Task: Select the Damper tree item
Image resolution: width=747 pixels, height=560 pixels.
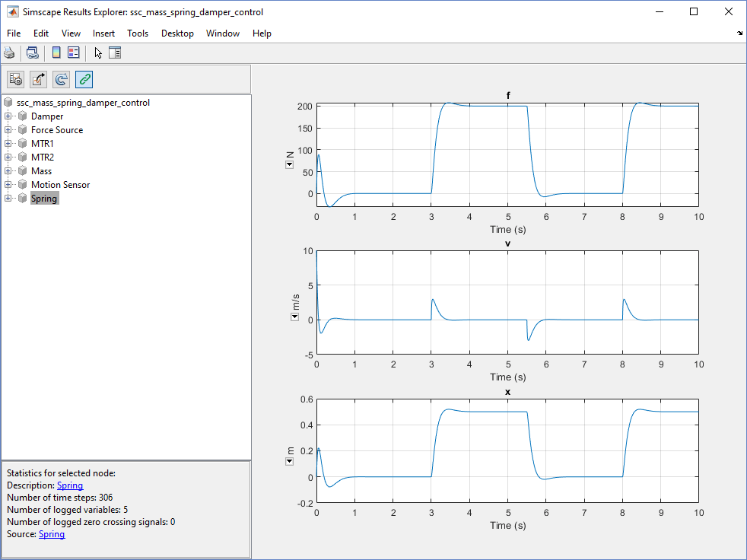Action: coord(47,116)
